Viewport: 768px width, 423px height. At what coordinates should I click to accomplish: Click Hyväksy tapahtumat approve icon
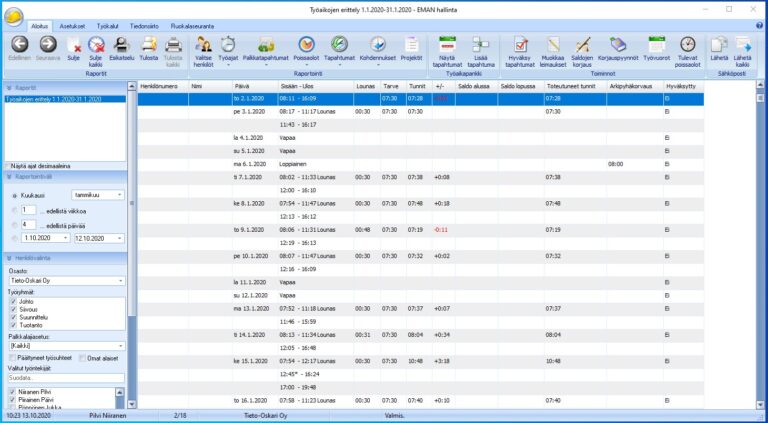pos(520,47)
